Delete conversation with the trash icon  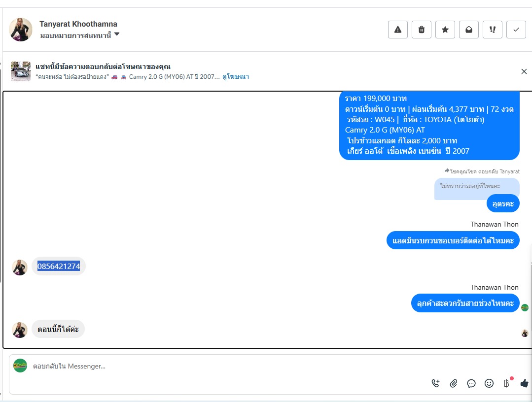422,30
